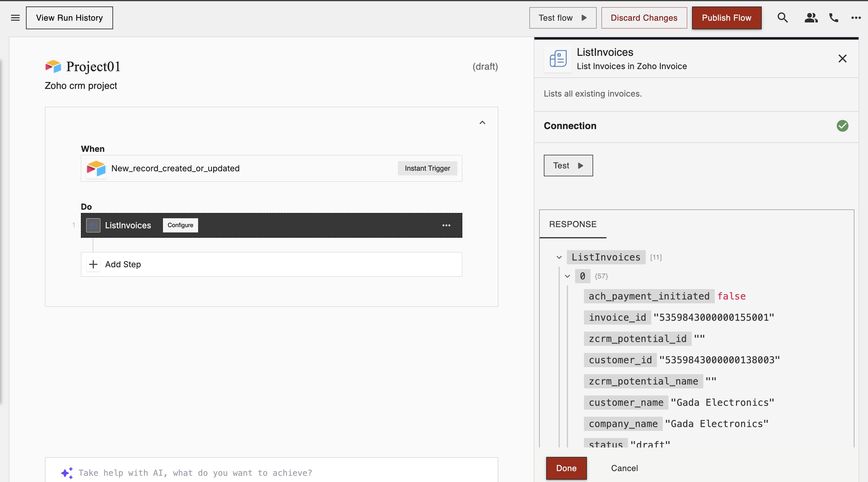Click the Configure badge on ListInvoices

(x=180, y=225)
